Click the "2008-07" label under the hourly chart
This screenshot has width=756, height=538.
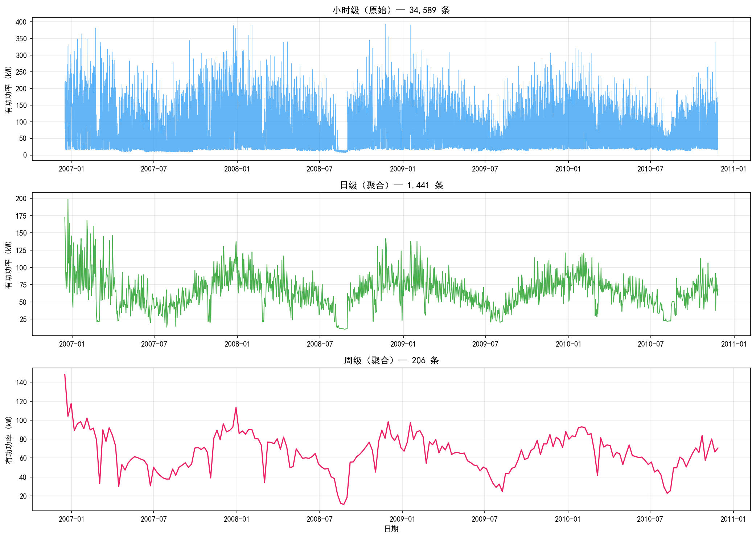click(319, 169)
